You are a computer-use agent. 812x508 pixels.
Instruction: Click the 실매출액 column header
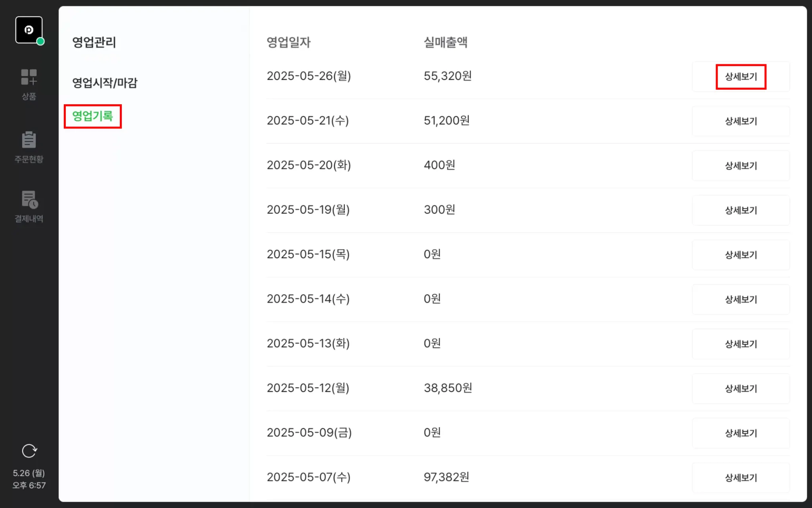(445, 42)
